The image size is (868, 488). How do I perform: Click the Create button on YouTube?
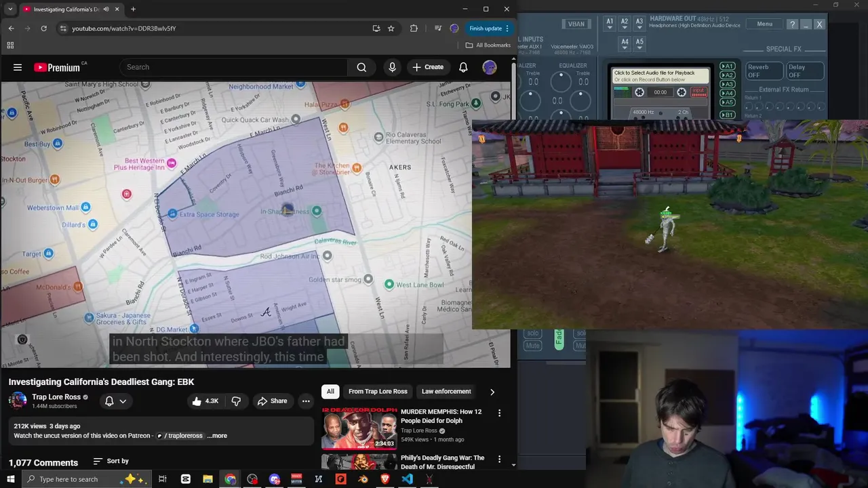(x=428, y=67)
